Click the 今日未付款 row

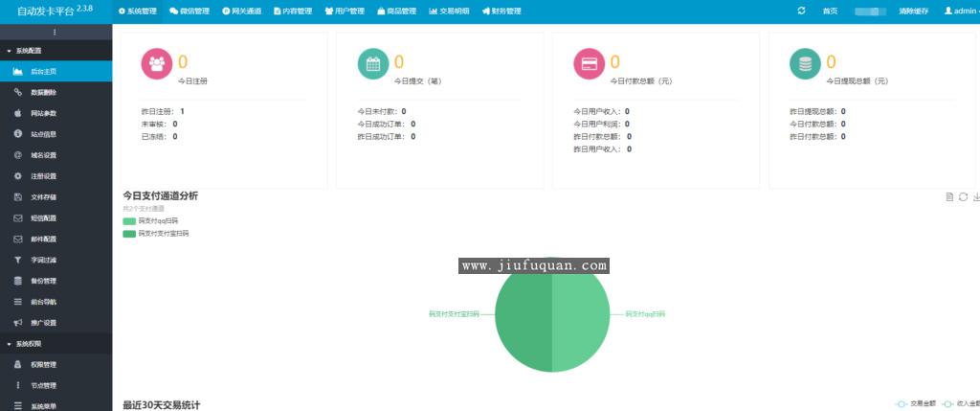[x=382, y=111]
